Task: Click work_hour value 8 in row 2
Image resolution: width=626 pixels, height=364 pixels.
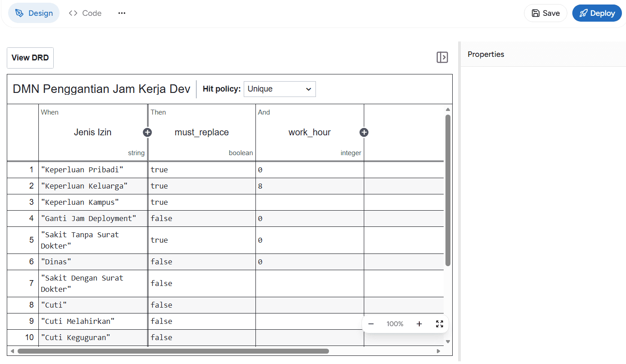Action: tap(310, 186)
